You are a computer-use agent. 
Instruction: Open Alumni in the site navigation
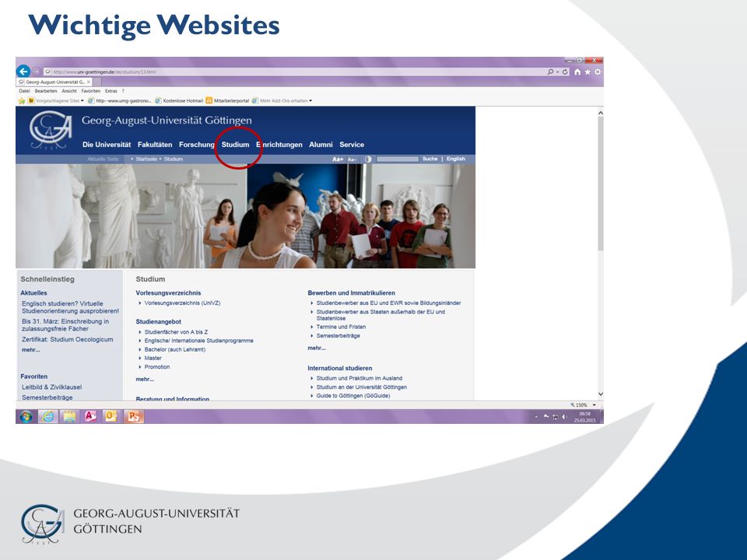321,145
